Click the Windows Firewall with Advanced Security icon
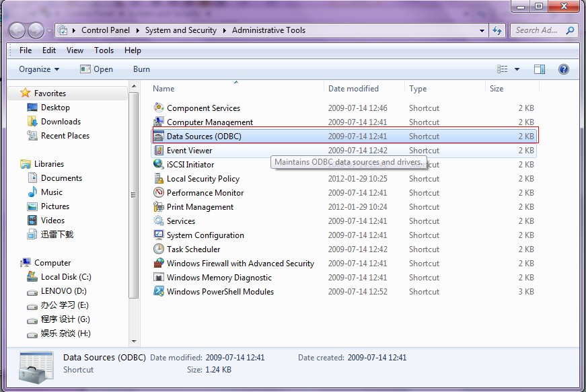Viewport: 586px width, 392px height. pos(159,263)
